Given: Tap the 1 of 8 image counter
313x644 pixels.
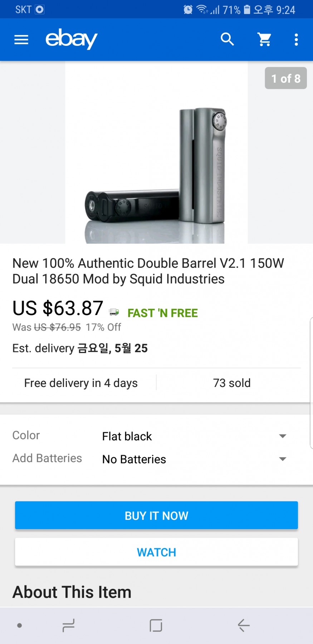Looking at the screenshot, I should 285,78.
